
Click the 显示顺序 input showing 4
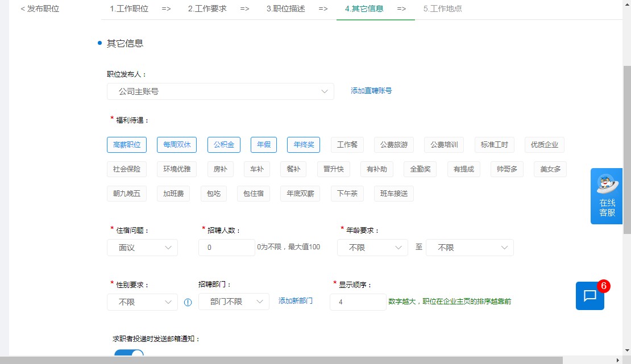358,302
